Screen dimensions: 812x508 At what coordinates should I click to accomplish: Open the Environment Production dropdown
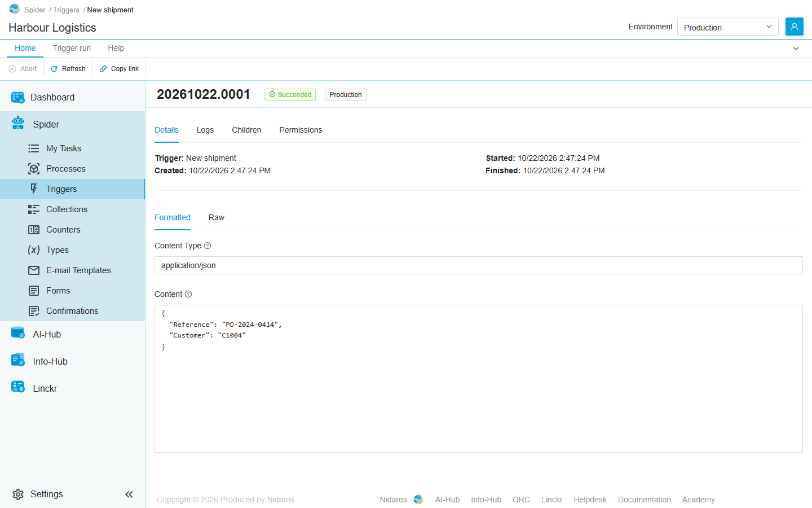[x=727, y=27]
